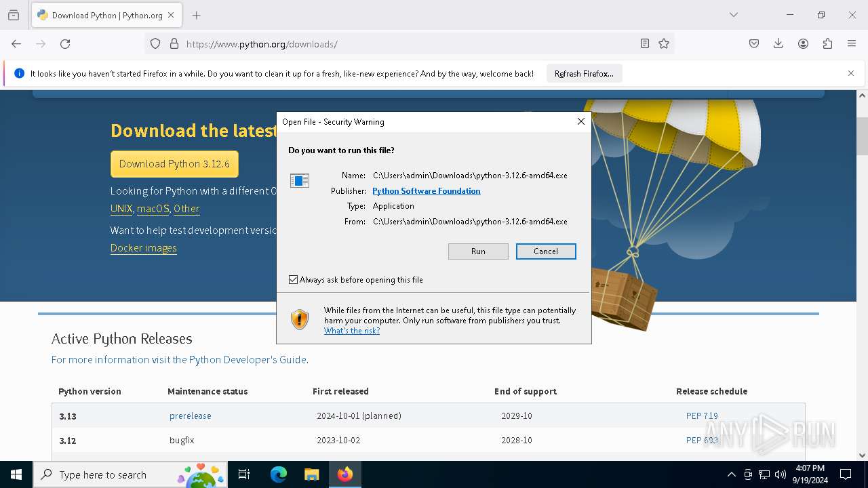Click scrollbar down arrow

tap(862, 455)
